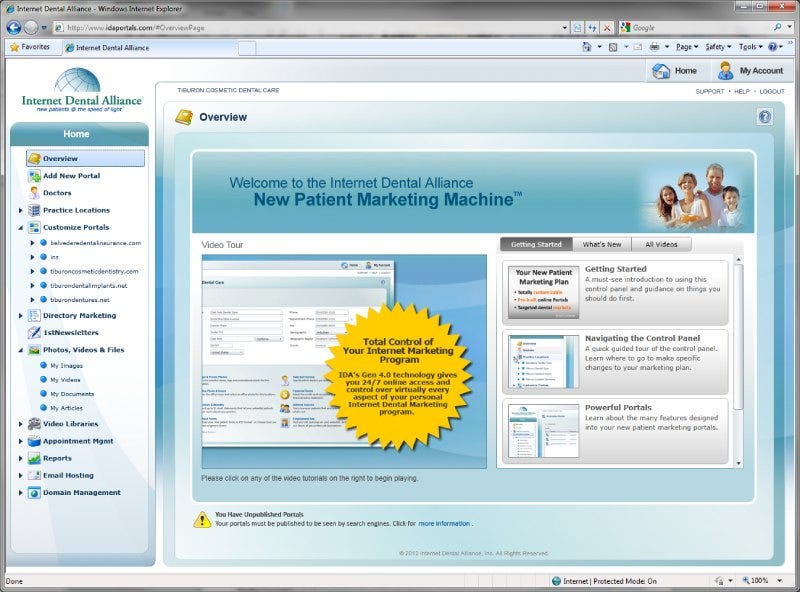Open My Images in sidebar
This screenshot has height=592, width=800.
66,365
